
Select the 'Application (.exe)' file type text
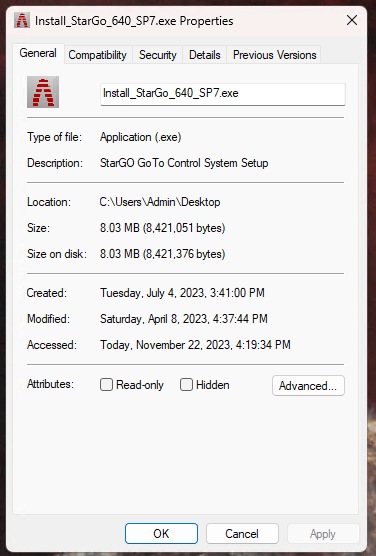pyautogui.click(x=140, y=137)
